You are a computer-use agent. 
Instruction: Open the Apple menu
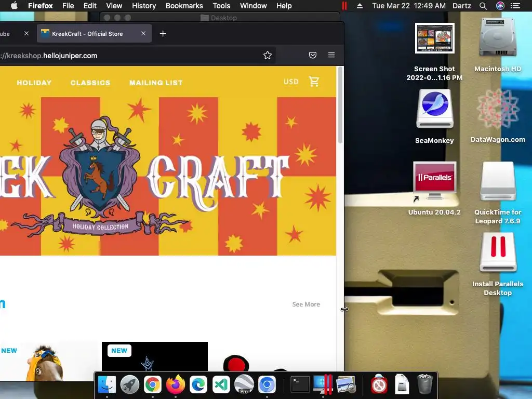pos(14,6)
